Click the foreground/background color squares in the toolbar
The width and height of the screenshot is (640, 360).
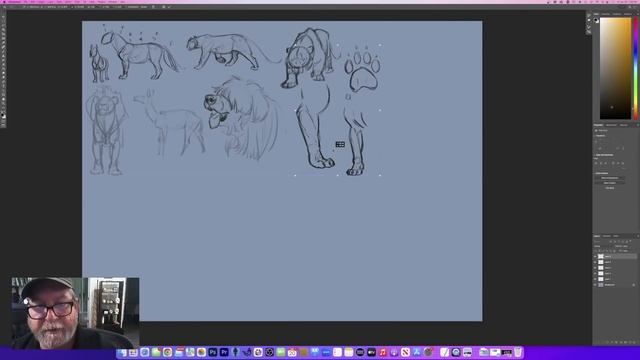4,116
